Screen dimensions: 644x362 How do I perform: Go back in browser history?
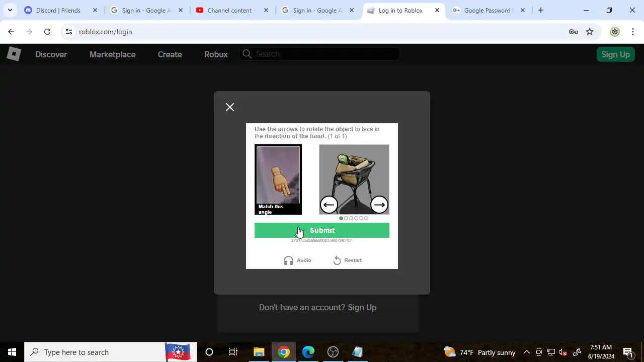[x=11, y=32]
